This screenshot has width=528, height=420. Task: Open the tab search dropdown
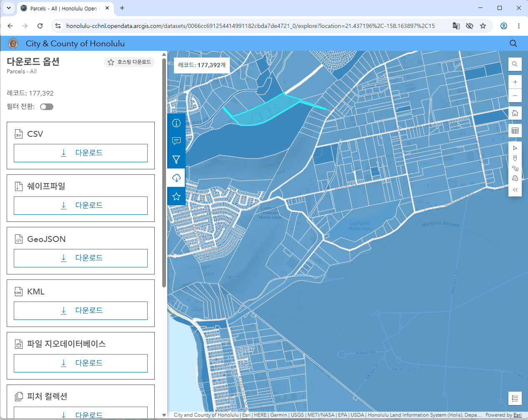click(x=9, y=8)
